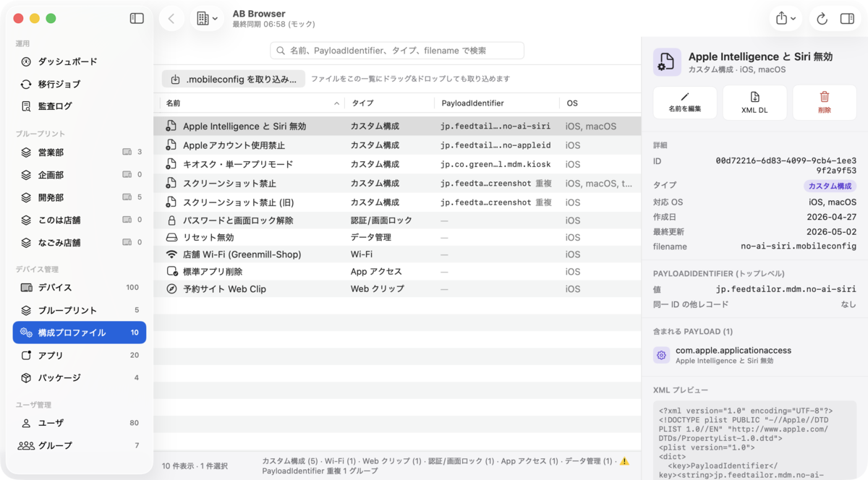Select the 企画部 blueprint

(x=80, y=175)
